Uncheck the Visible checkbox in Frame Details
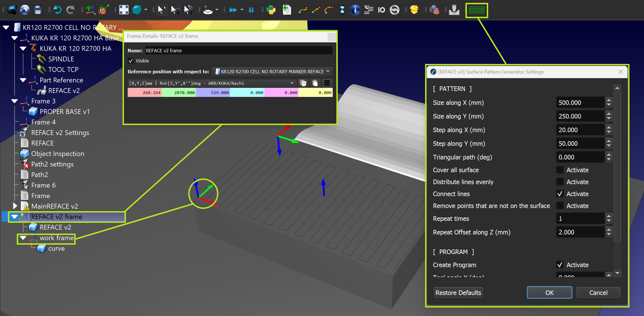Screen dimensions: 644x316 coord(131,61)
